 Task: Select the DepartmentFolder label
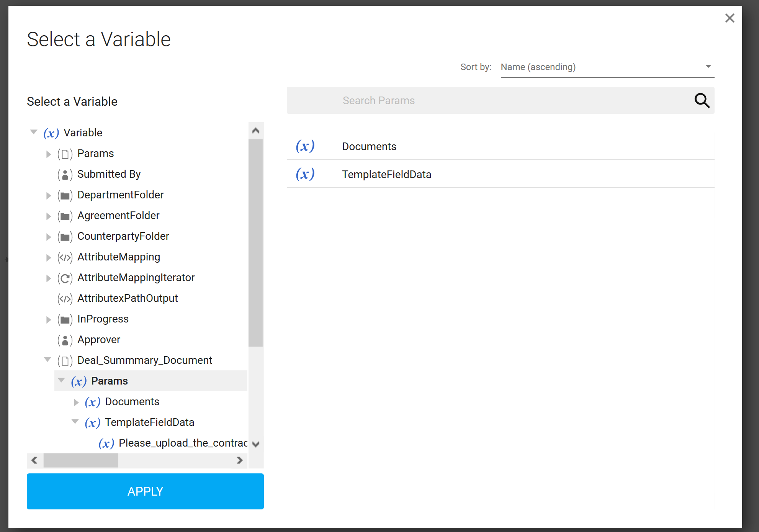pyautogui.click(x=120, y=195)
